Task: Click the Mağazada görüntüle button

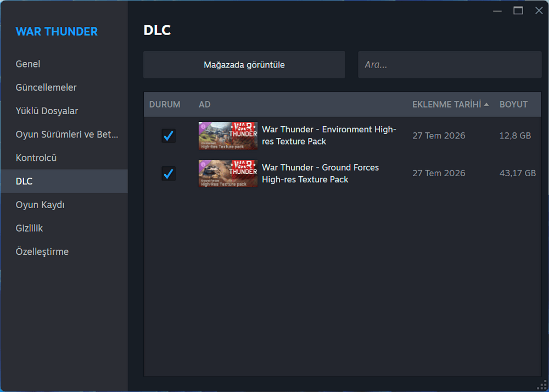Action: [x=244, y=65]
